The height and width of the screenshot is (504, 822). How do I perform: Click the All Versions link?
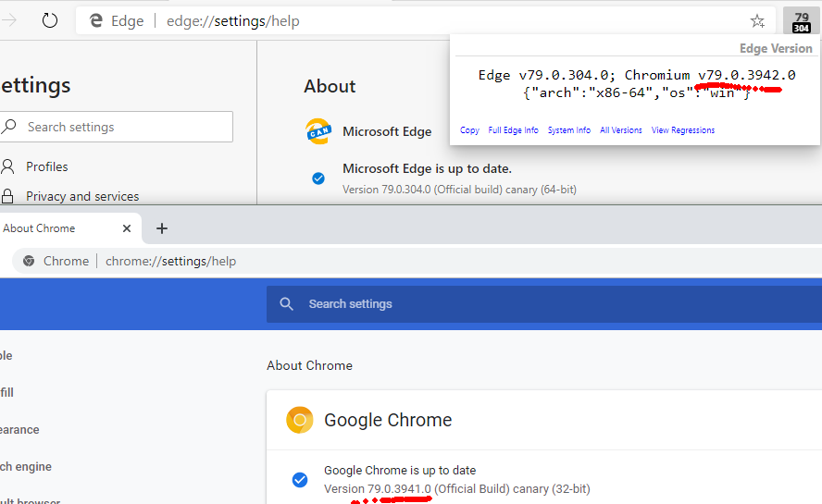(621, 129)
